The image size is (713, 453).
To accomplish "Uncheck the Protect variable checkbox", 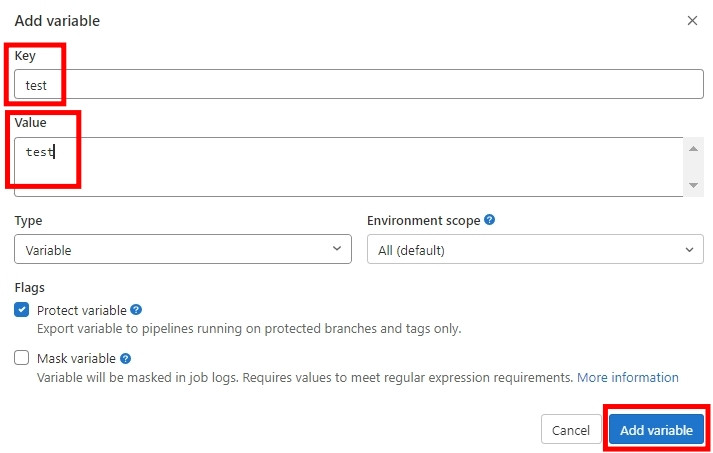I will (22, 310).
